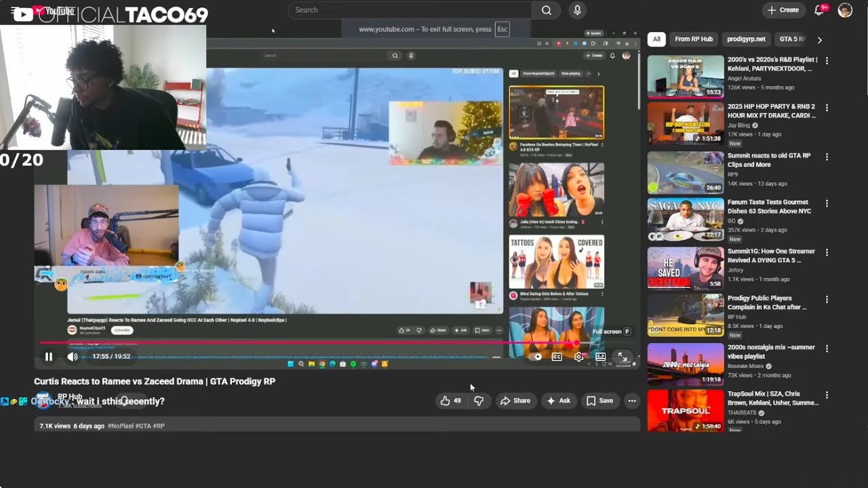Click the Ask button
The image size is (868, 488).
point(558,401)
